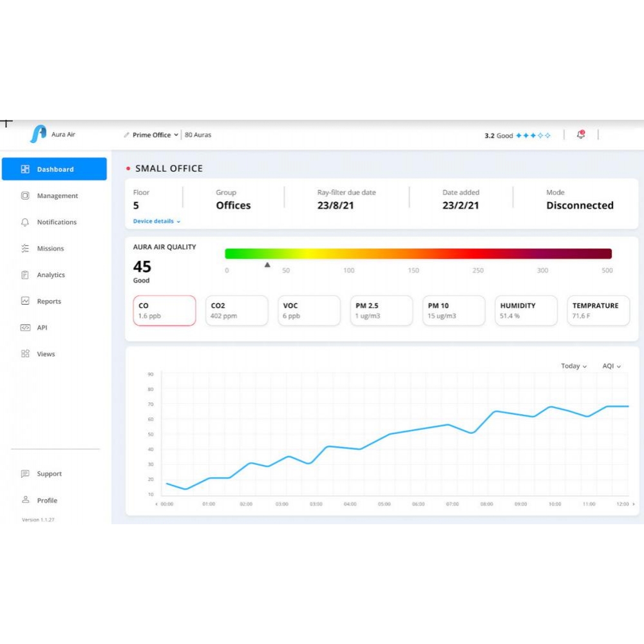The width and height of the screenshot is (644, 644).
Task: Select the Views icon in the sidebar
Action: (x=24, y=354)
